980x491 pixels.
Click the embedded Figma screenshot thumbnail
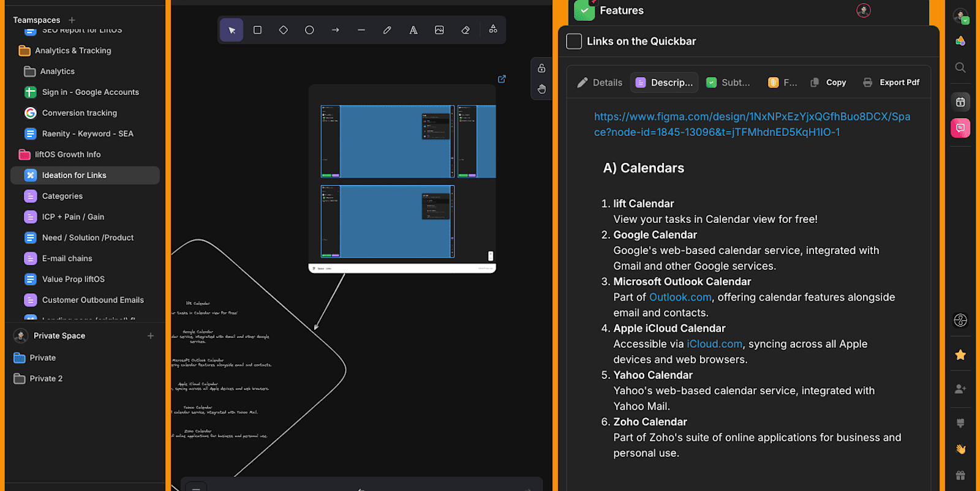(402, 179)
